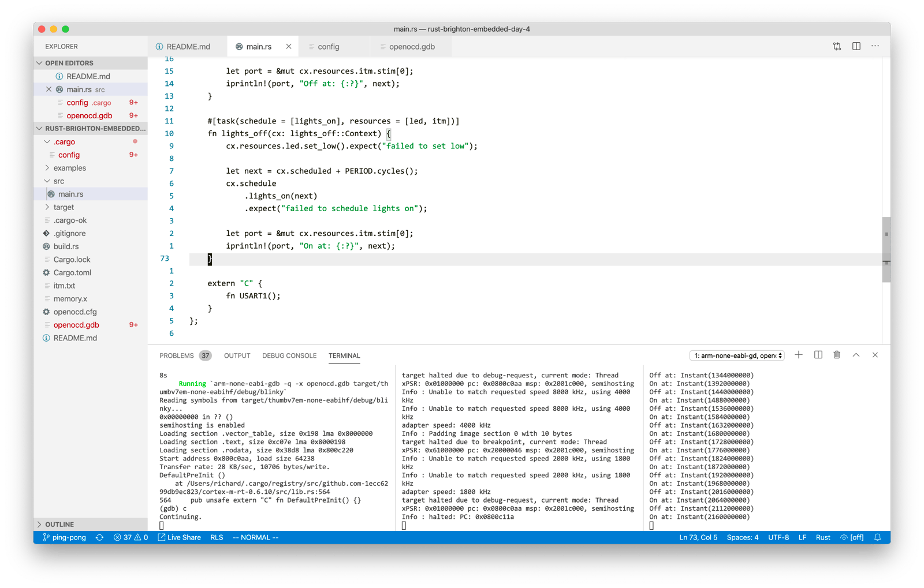
Task: Open itm.txt file
Action: pos(90,286)
